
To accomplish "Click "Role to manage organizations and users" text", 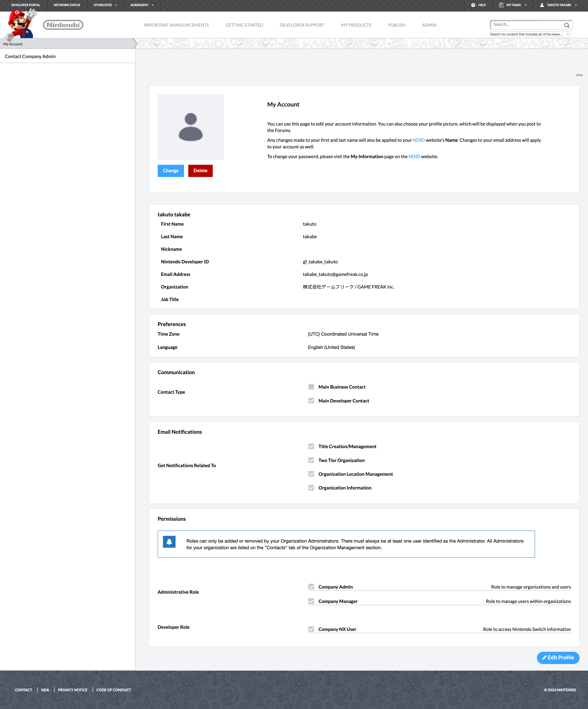I will (x=531, y=587).
